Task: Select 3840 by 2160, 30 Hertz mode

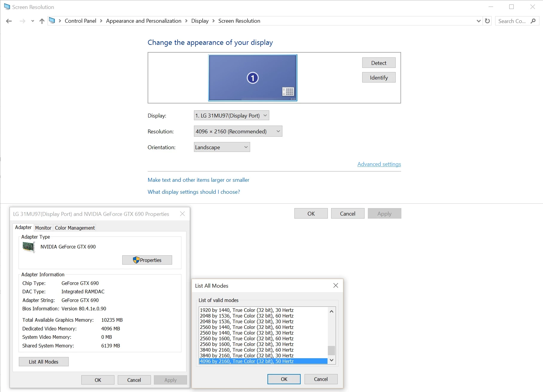Action: (x=263, y=356)
